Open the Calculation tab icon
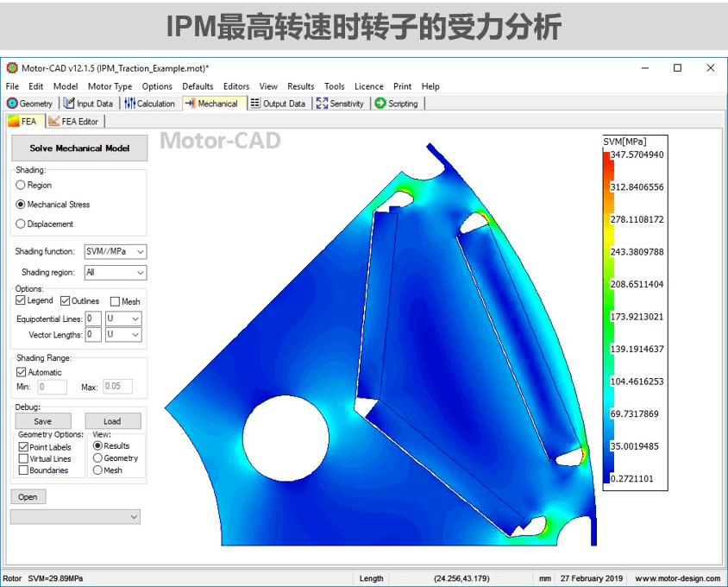The height and width of the screenshot is (587, 728). [129, 104]
